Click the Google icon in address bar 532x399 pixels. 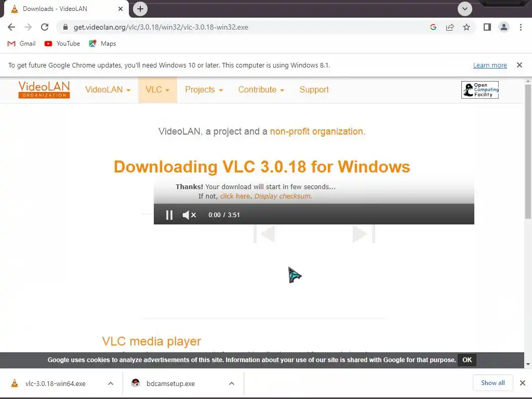pyautogui.click(x=433, y=27)
